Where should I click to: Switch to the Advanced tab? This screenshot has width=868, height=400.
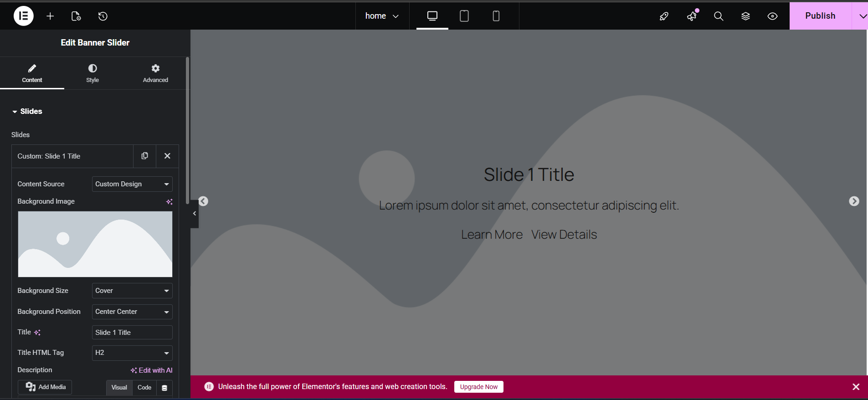pyautogui.click(x=155, y=73)
